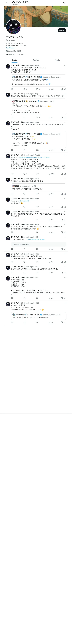Expand more menu on Jul 20 post
Image resolution: width=72 pixels, height=644 pixels.
[x=65, y=277]
